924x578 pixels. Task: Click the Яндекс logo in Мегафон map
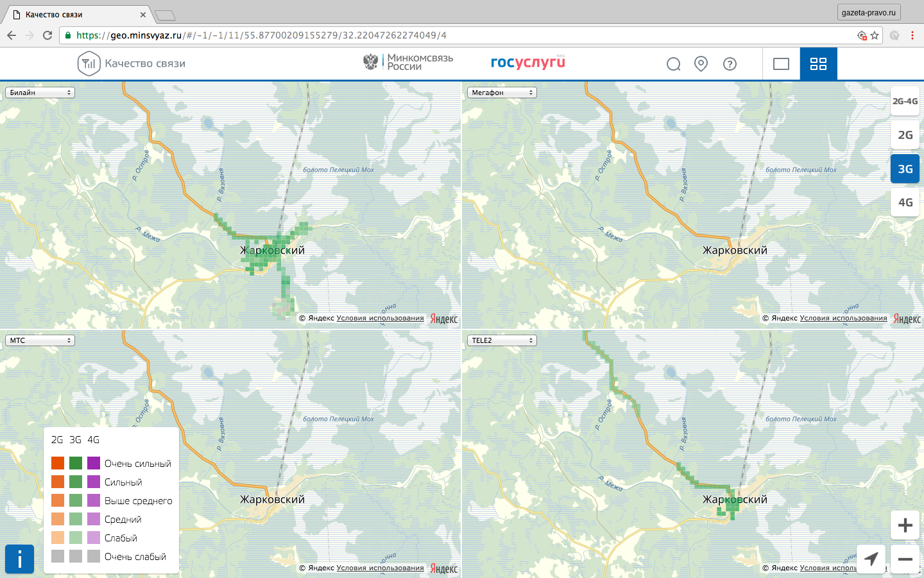click(x=907, y=319)
